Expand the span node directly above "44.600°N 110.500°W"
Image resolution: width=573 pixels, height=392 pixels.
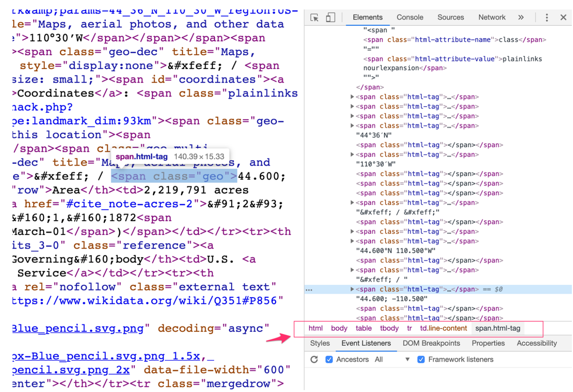coord(352,241)
